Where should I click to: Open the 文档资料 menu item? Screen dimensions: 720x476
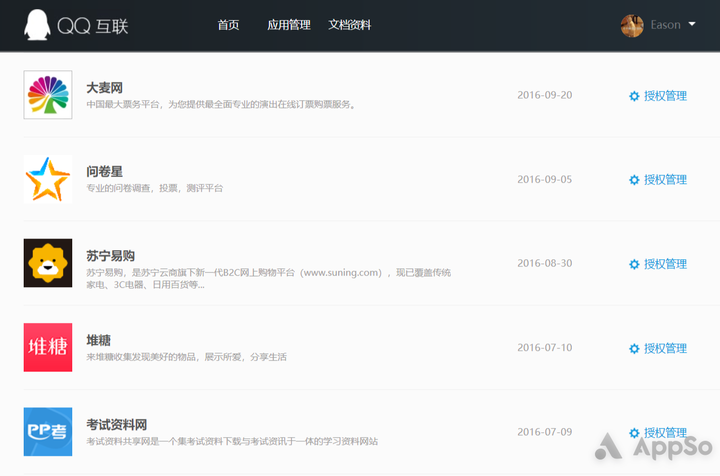coord(349,25)
